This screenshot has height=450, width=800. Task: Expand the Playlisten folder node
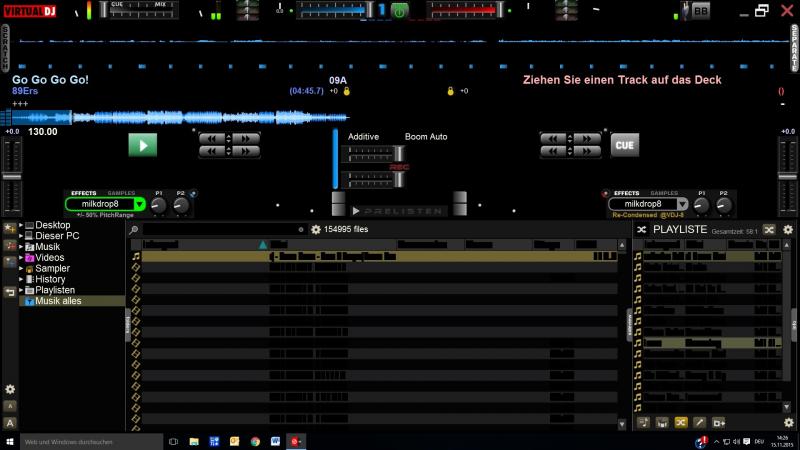click(21, 290)
